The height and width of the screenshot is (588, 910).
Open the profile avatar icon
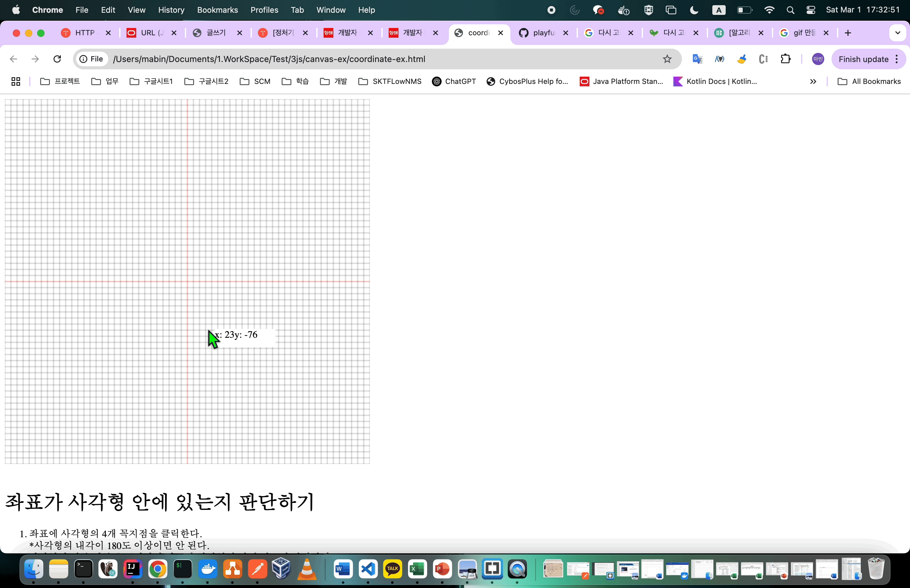pyautogui.click(x=818, y=59)
